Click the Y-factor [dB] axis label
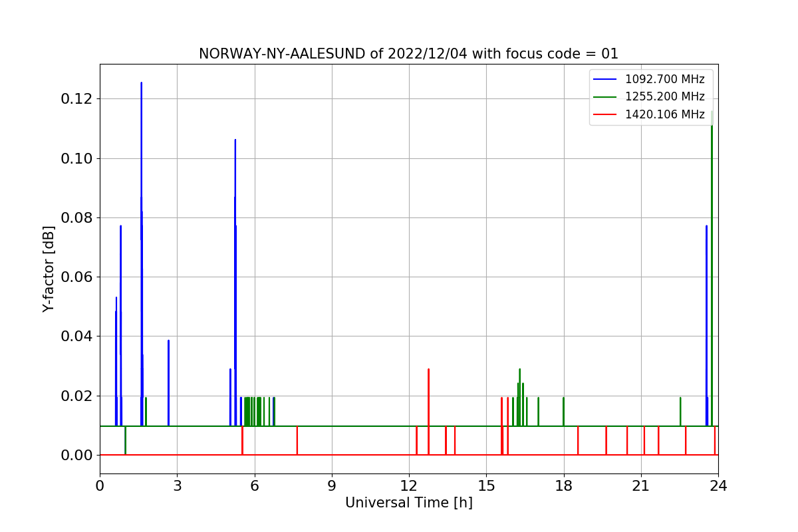This screenshot has width=798, height=532. click(x=49, y=269)
